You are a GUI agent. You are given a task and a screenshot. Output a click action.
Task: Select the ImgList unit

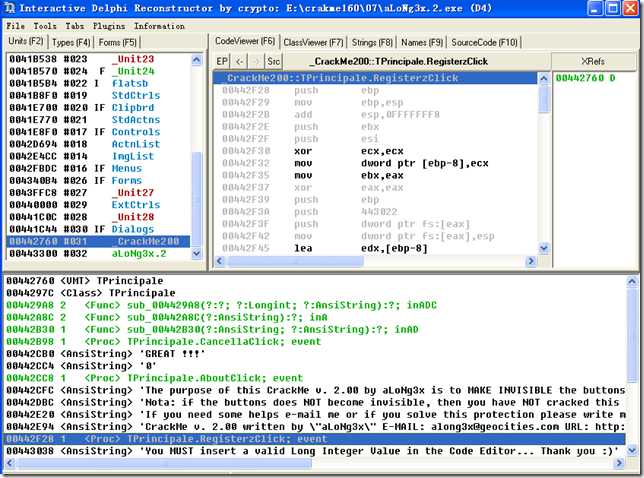(98, 156)
